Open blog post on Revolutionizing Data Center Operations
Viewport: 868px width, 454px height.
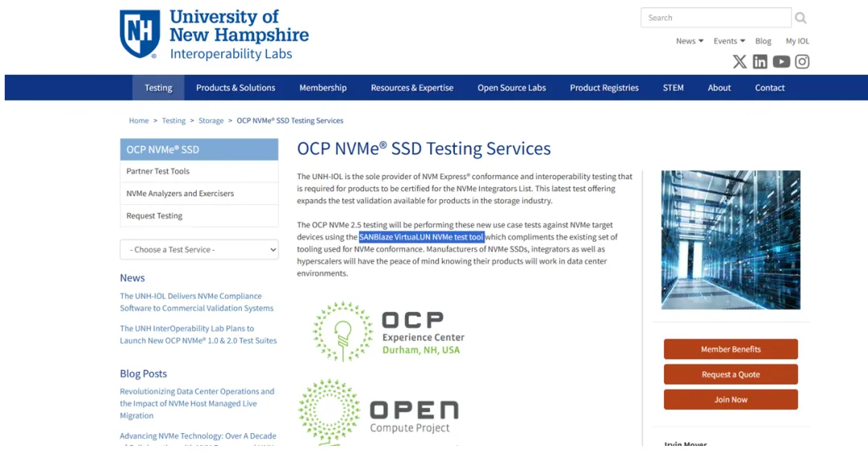[x=197, y=403]
